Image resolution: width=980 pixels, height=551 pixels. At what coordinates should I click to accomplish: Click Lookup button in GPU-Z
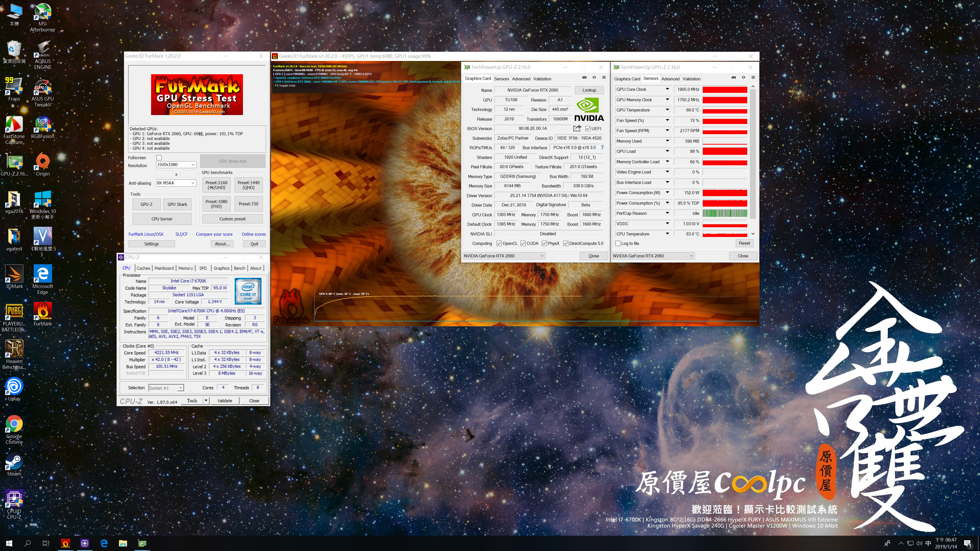pos(589,90)
